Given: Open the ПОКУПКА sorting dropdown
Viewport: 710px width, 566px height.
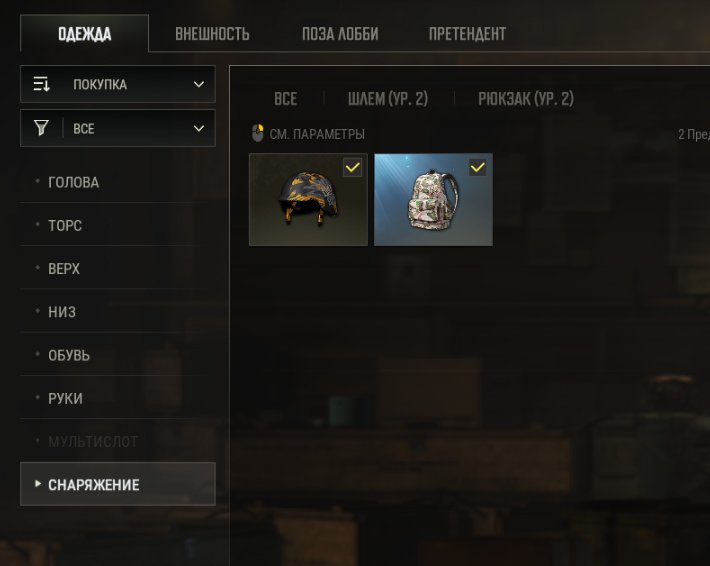Looking at the screenshot, I should pyautogui.click(x=118, y=84).
